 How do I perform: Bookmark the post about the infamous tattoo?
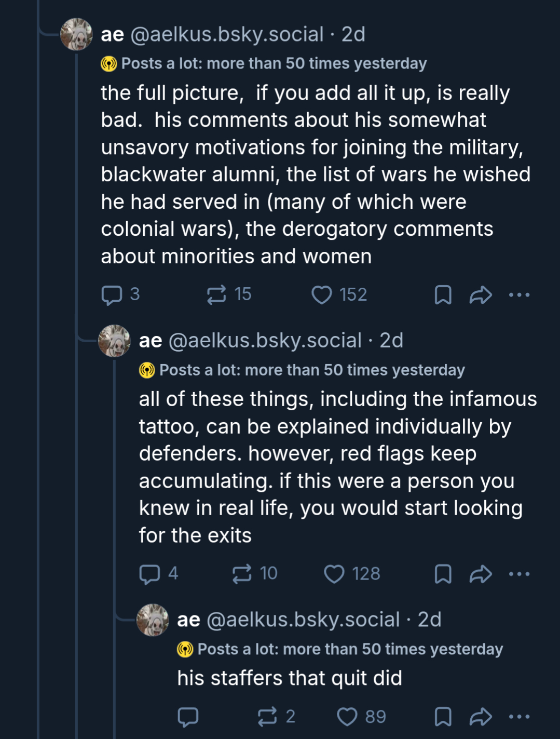[x=443, y=574]
